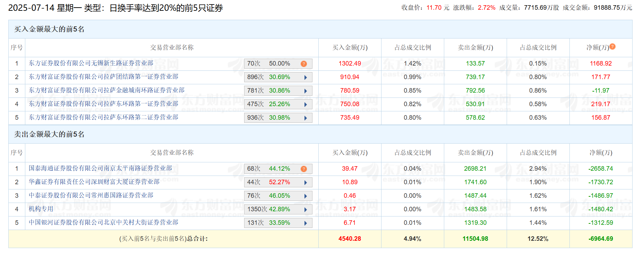Screen dimensions: 644x255
Task: Expand the arrow in 44次 52.27% box
Action: 306,182
